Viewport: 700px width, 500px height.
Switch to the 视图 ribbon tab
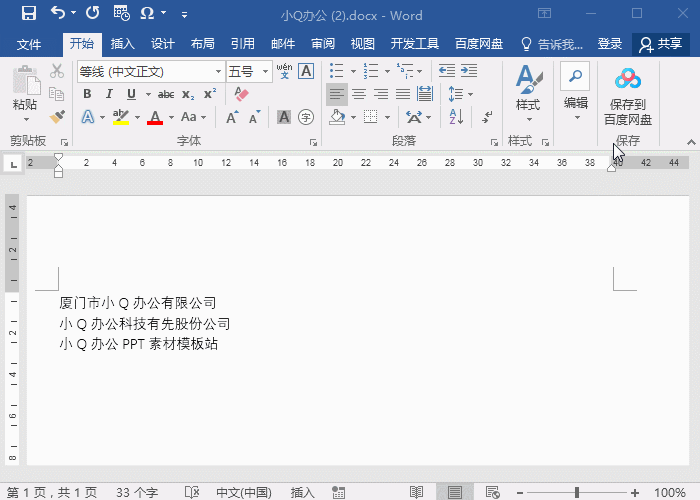pyautogui.click(x=362, y=44)
